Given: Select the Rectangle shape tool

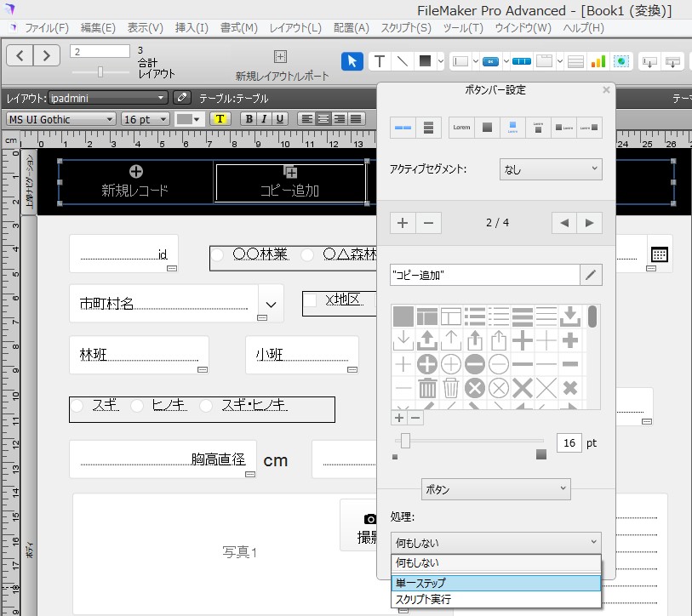Looking at the screenshot, I should click(x=425, y=61).
